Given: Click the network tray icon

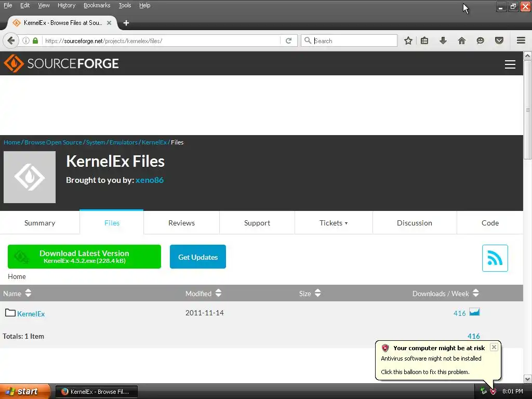Looking at the screenshot, I should (x=484, y=391).
